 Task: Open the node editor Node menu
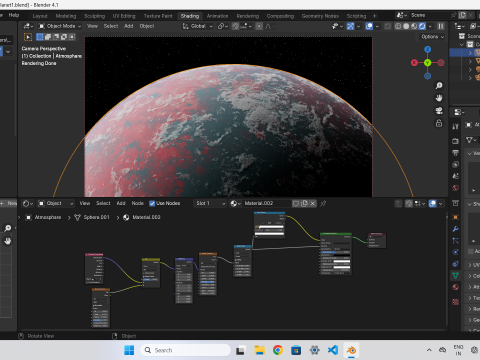[x=137, y=203]
